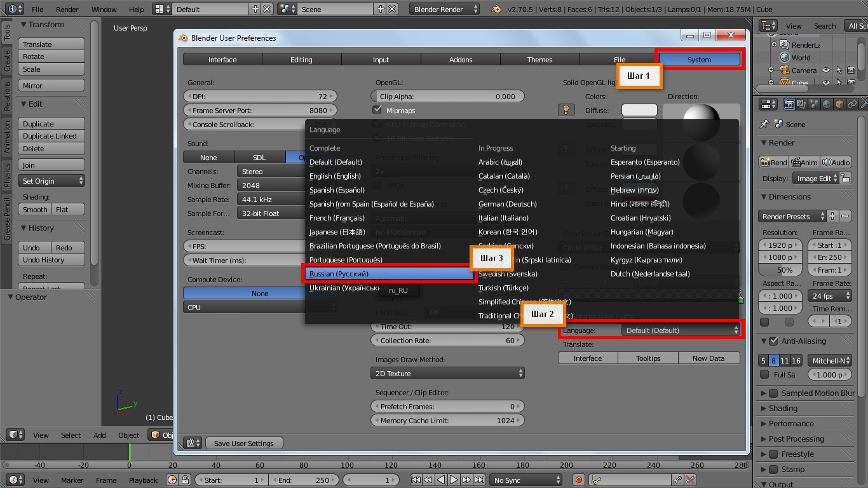This screenshot has width=868, height=488.
Task: Open the Render Layers properties tab icon
Action: [x=801, y=104]
